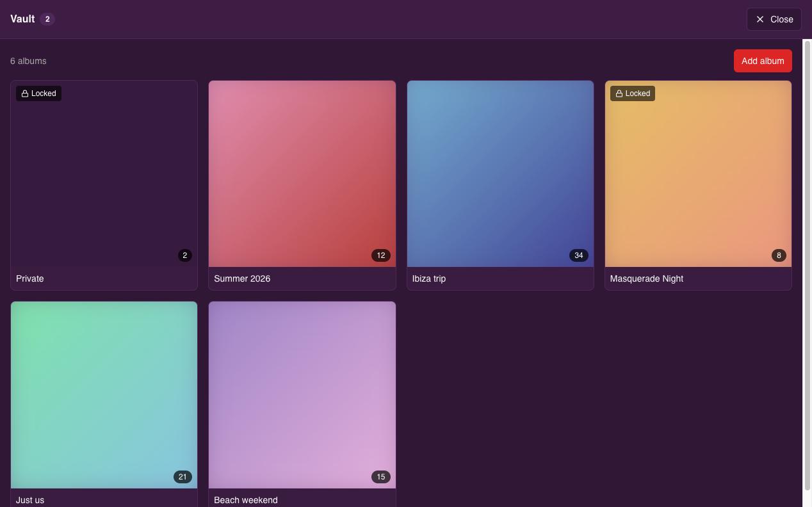The image size is (812, 507).
Task: Click the 6 albums label
Action: [x=28, y=61]
